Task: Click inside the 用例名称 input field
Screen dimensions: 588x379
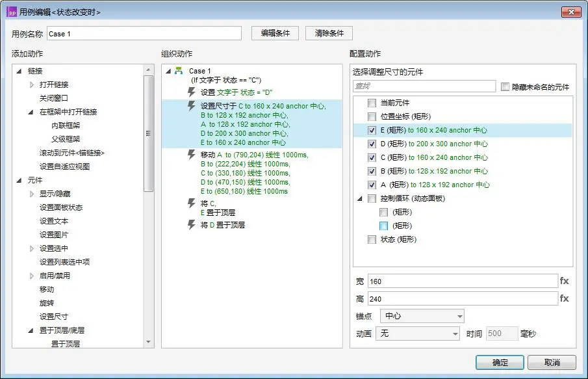Action: (143, 33)
